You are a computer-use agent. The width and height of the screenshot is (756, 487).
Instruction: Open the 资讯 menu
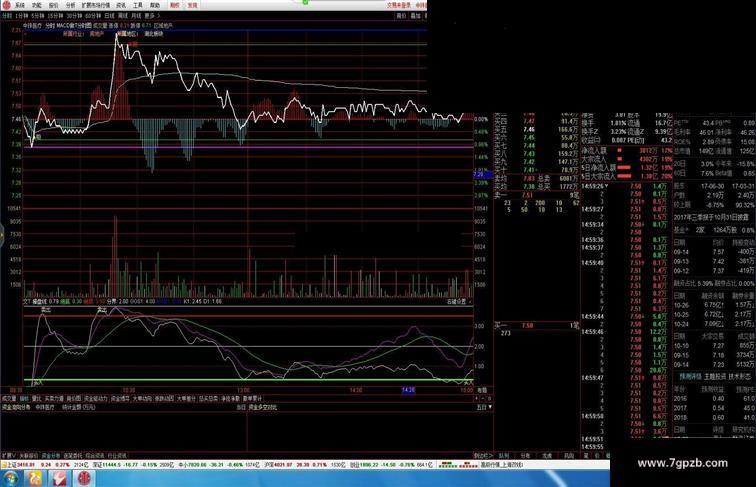tap(121, 5)
